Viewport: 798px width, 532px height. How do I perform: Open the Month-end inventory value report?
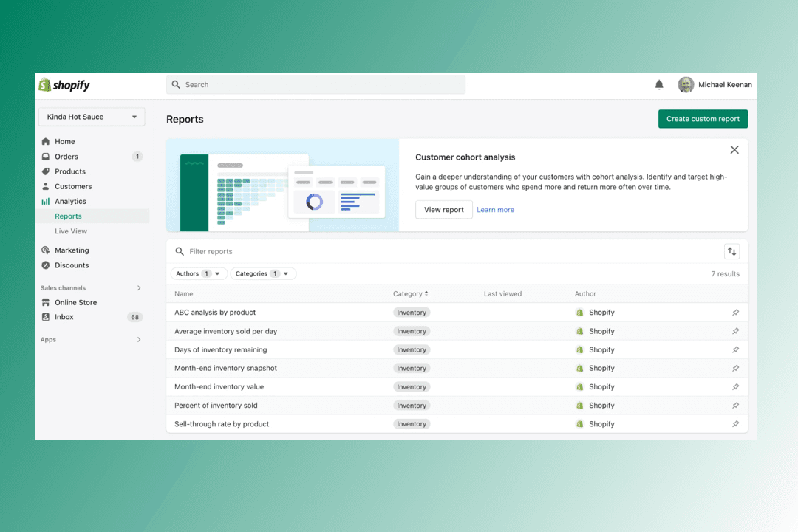[x=219, y=387]
